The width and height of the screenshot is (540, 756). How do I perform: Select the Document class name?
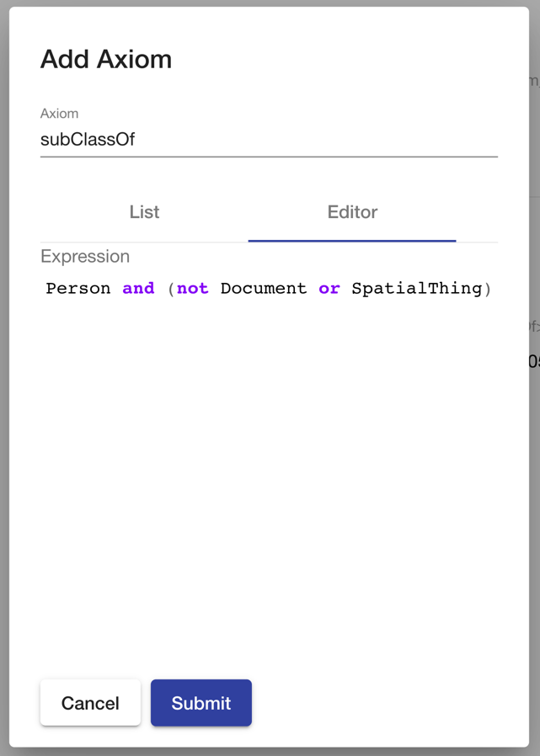coord(263,288)
